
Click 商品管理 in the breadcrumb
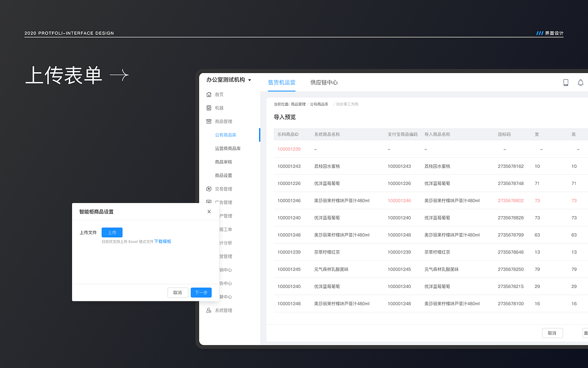tap(298, 104)
